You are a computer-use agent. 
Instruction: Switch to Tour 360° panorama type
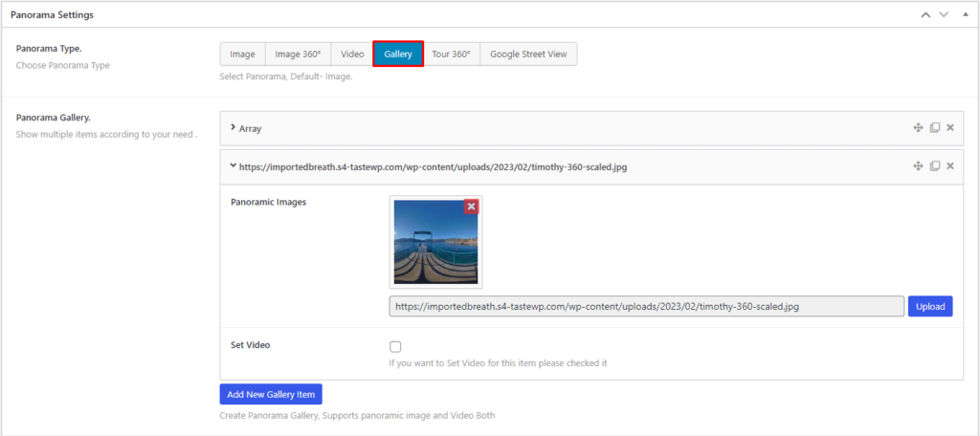(452, 54)
